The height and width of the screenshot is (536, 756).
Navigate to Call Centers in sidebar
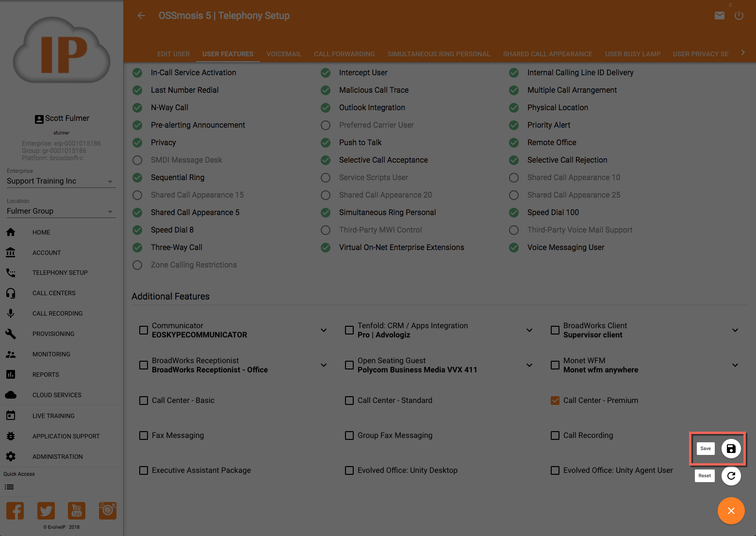click(54, 293)
